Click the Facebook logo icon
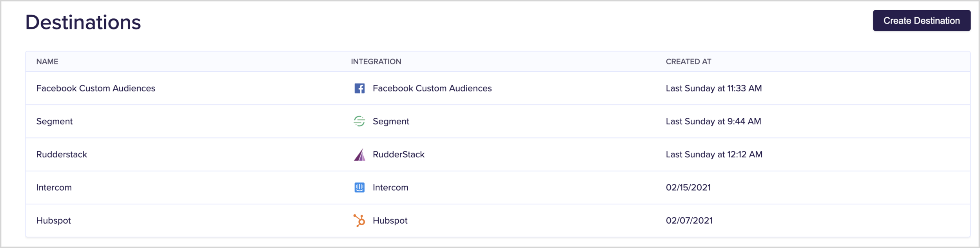 pos(359,88)
